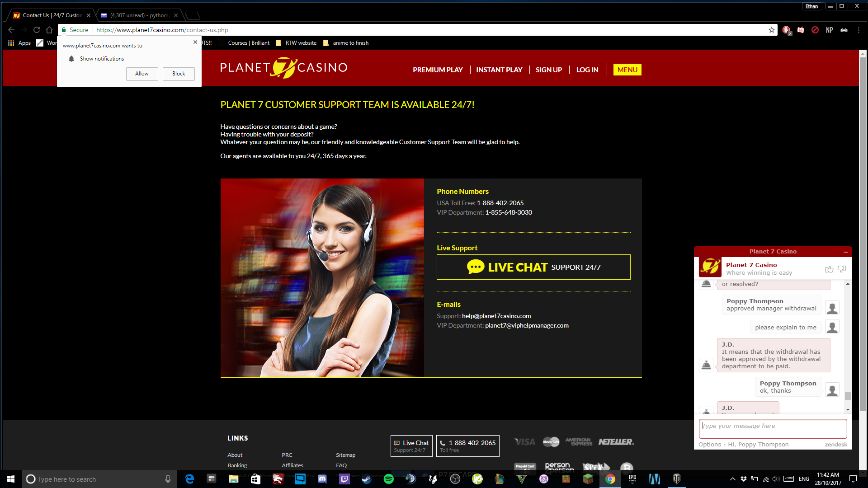Open the Apps shortcut in bookmarks bar
The image size is (868, 488).
pyautogui.click(x=19, y=43)
